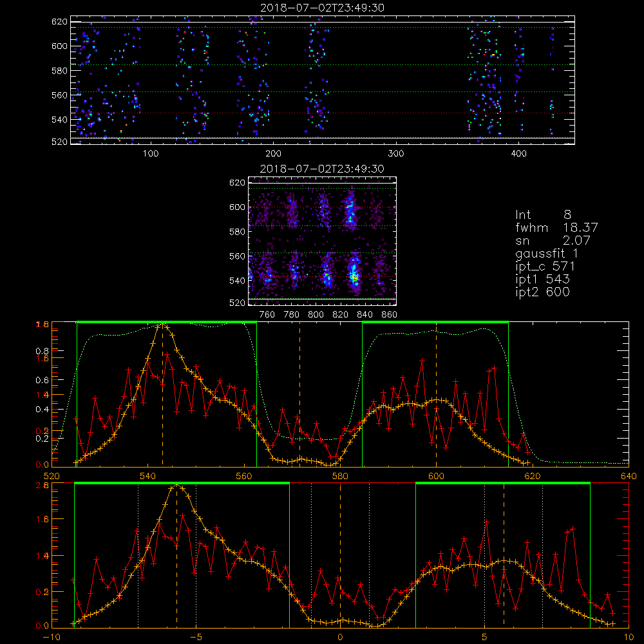Click red y-axis label 1.6 on the bottom plot
644x644 pixels.
pyautogui.click(x=43, y=520)
